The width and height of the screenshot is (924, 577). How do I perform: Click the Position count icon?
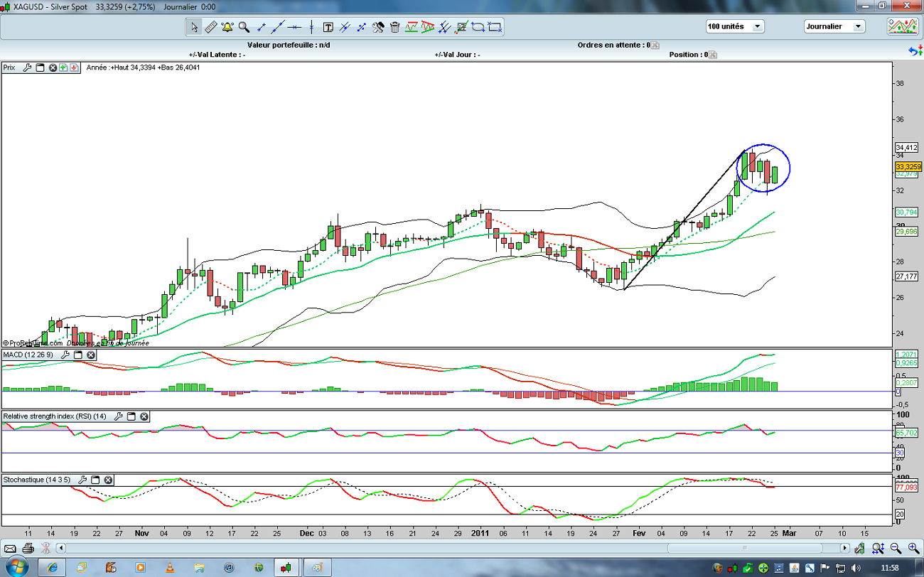pos(714,55)
